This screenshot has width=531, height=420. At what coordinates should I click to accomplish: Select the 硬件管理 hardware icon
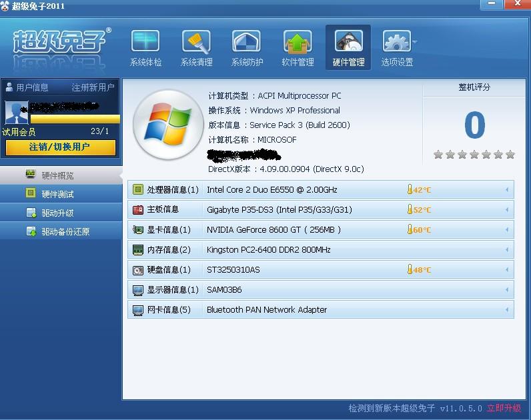[348, 42]
